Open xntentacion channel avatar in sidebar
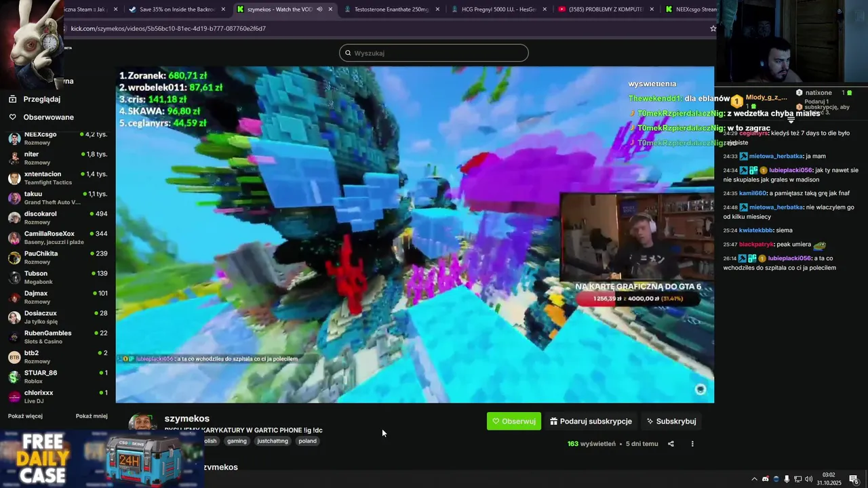 tap(14, 178)
